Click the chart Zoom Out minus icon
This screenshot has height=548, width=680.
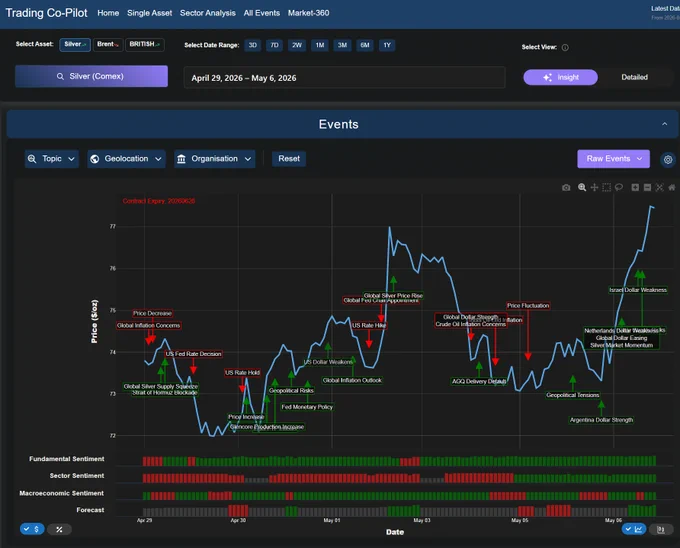[647, 187]
